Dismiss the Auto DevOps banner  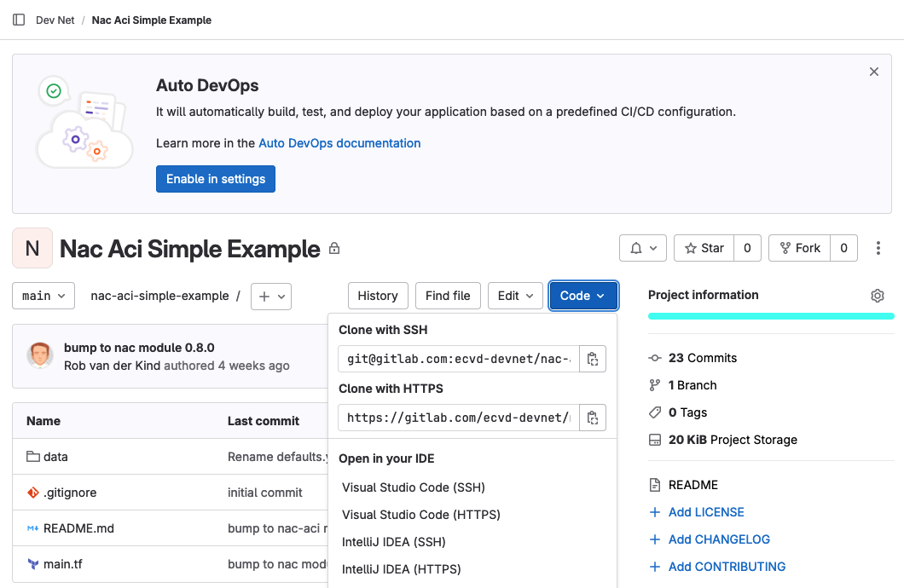[874, 72]
